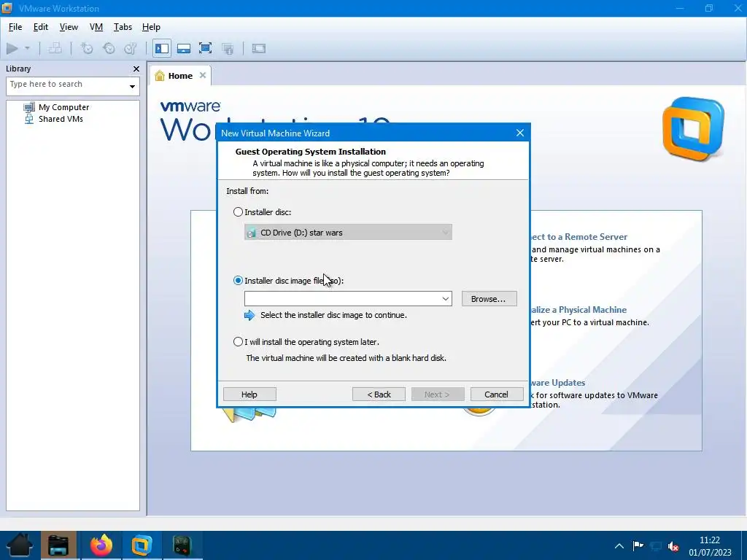This screenshot has height=560, width=747.
Task: Open the calculator taskbar icon
Action: coord(182,545)
